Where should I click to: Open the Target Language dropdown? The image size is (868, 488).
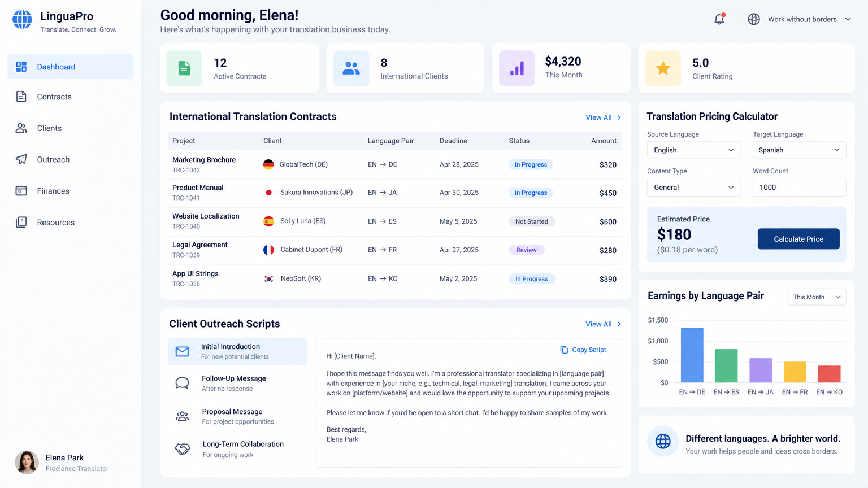click(799, 150)
